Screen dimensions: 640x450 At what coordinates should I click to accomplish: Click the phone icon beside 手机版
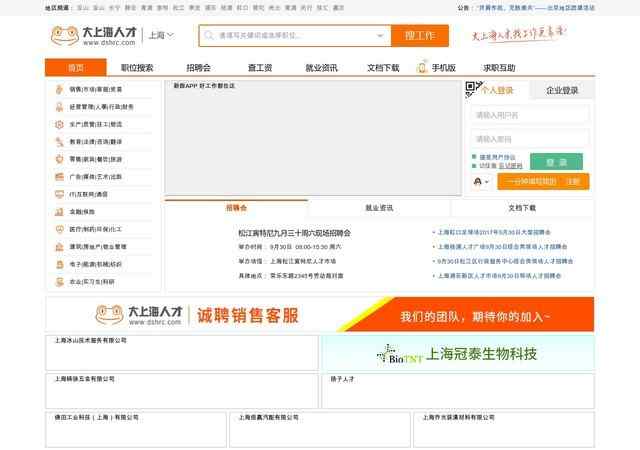point(422,67)
